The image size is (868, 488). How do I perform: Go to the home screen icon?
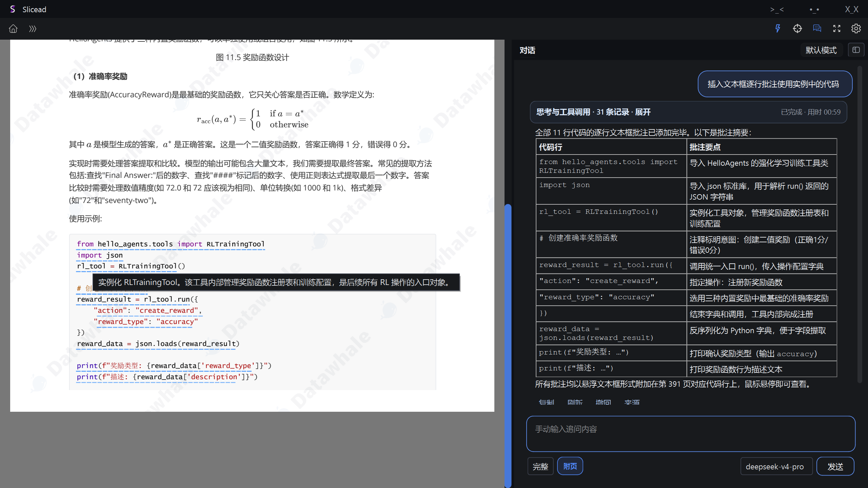(x=13, y=29)
